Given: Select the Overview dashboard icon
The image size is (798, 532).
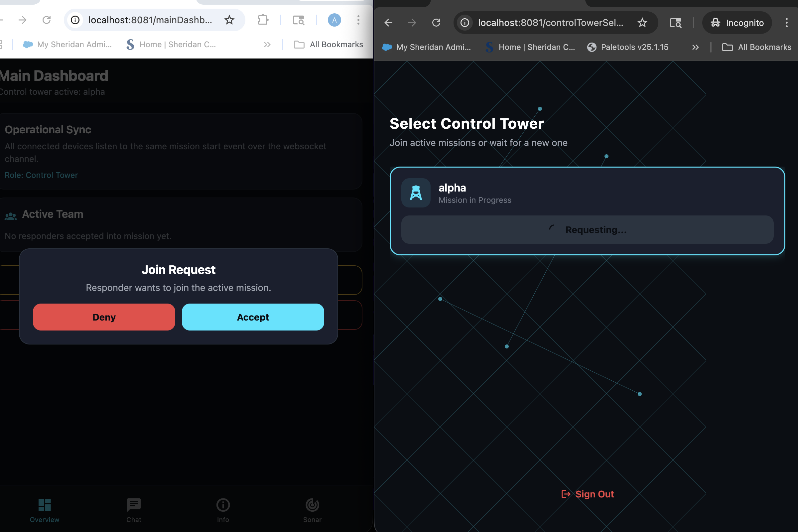Looking at the screenshot, I should click(x=45, y=504).
